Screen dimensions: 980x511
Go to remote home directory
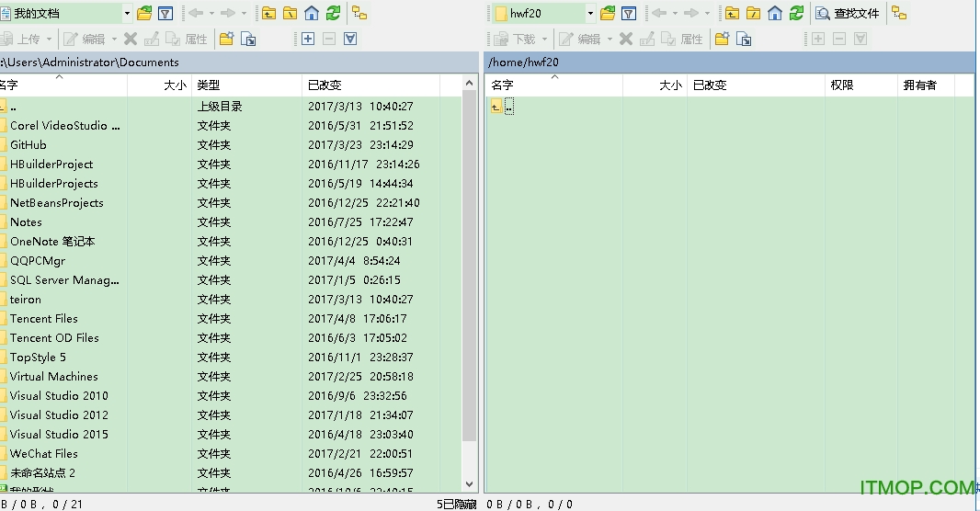tap(774, 13)
